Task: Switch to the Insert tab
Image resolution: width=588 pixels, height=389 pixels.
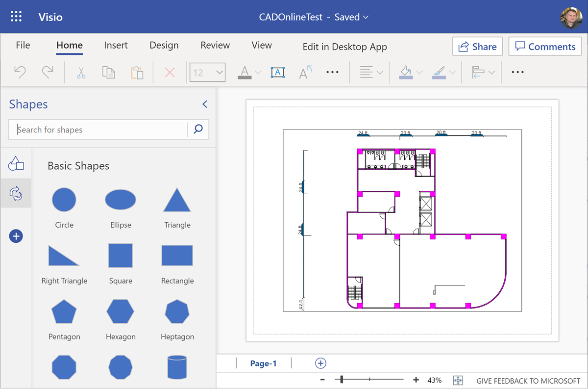Action: (x=116, y=45)
